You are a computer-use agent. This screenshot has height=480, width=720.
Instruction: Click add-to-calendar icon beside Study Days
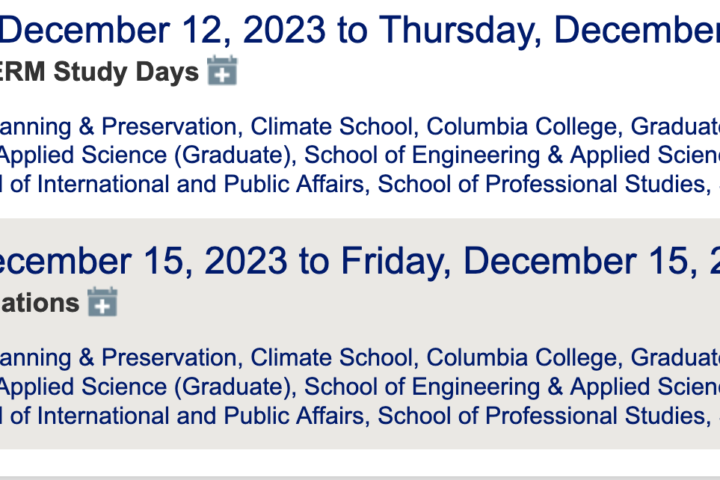click(x=222, y=71)
